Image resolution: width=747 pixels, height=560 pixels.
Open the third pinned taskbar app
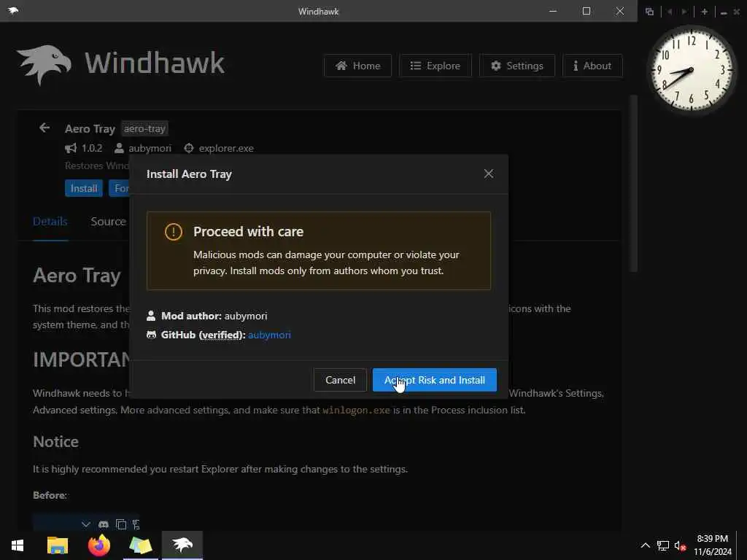(141, 545)
